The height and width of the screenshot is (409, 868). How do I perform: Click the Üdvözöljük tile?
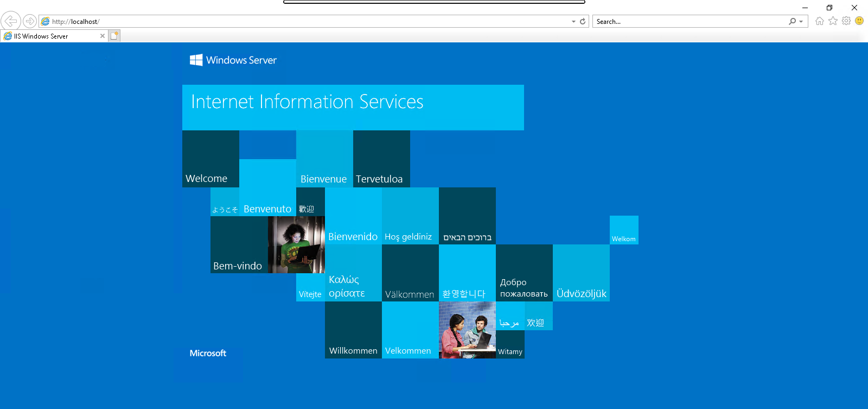(x=581, y=273)
